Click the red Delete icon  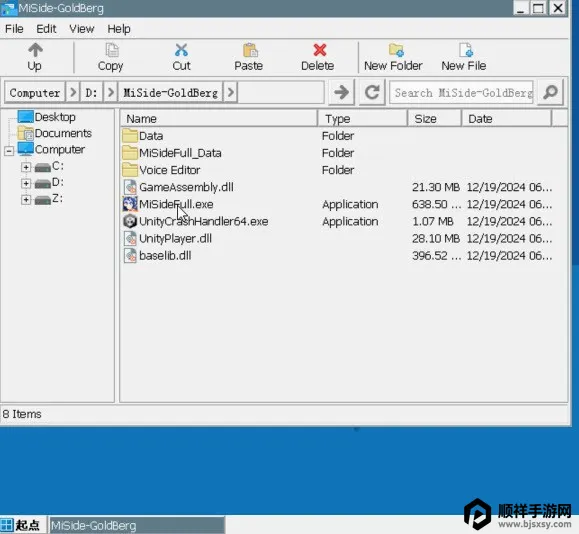[320, 50]
